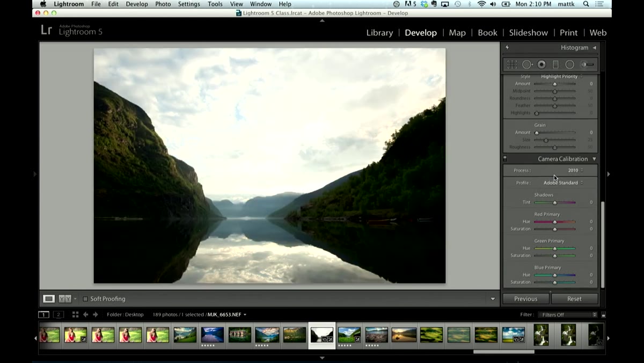The height and width of the screenshot is (363, 644).
Task: Toggle the filter lock switch
Action: pos(603,315)
